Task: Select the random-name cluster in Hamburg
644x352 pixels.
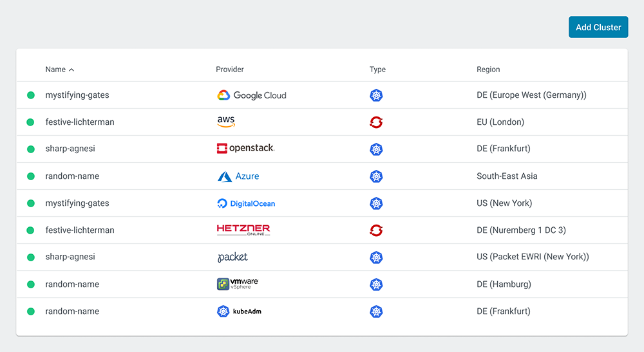Action: pos(72,284)
